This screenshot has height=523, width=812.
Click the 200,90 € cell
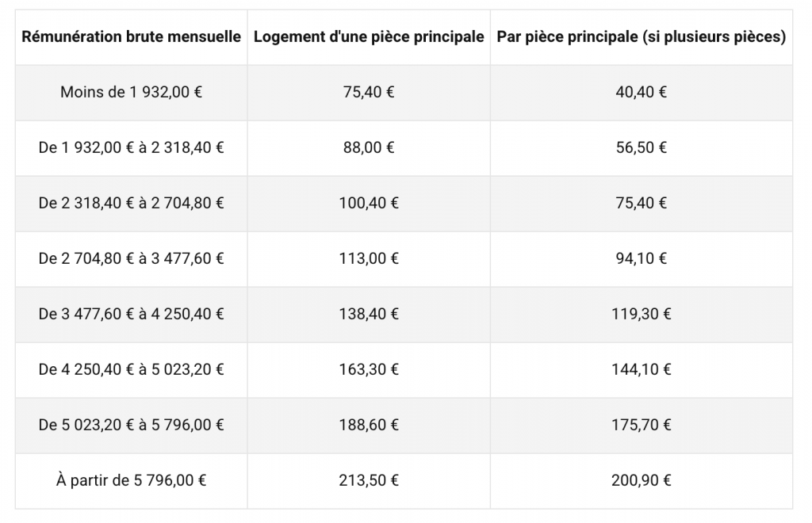pos(641,480)
